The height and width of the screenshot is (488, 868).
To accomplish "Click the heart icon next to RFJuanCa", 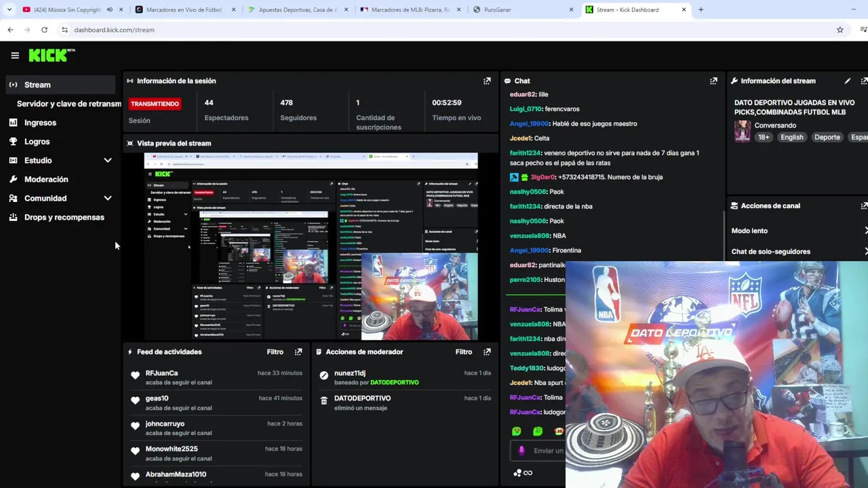I will tap(135, 375).
